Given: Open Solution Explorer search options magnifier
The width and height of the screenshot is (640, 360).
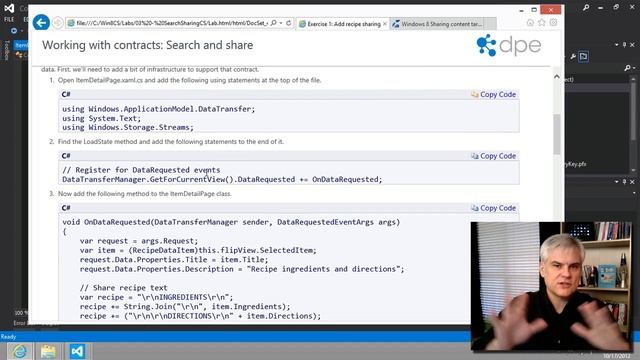Looking at the screenshot, I should click(x=628, y=68).
